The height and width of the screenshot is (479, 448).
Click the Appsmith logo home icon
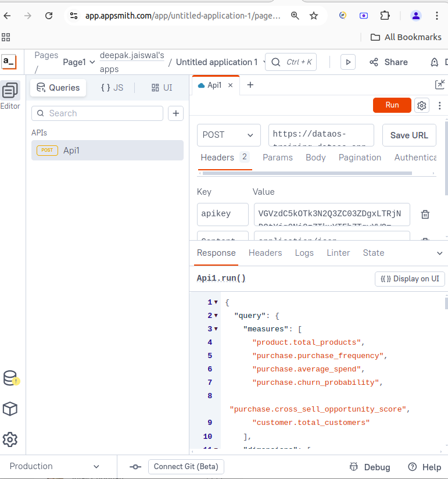(x=9, y=62)
